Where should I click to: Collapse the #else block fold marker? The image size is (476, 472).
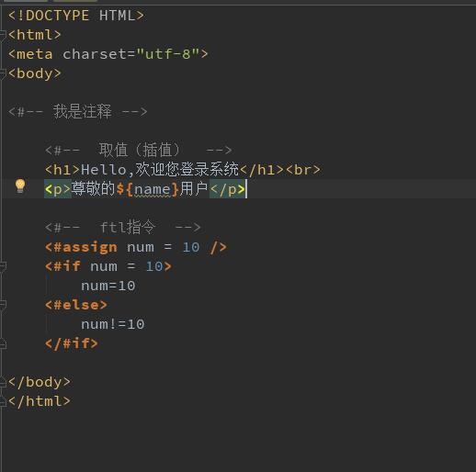point(3,305)
